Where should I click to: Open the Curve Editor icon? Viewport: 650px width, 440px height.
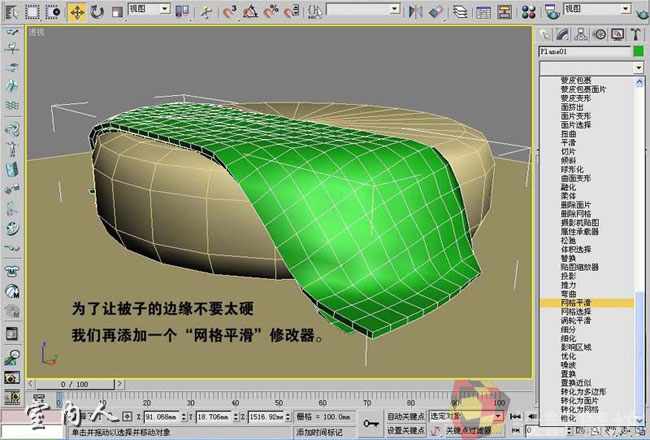click(483, 12)
